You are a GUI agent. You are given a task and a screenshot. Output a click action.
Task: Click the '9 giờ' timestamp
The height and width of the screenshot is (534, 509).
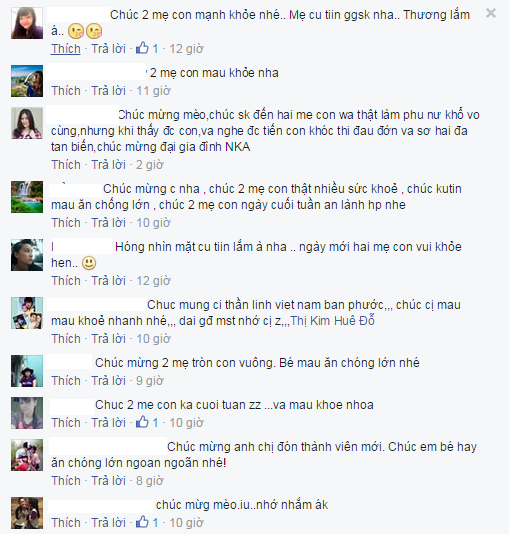[149, 380]
